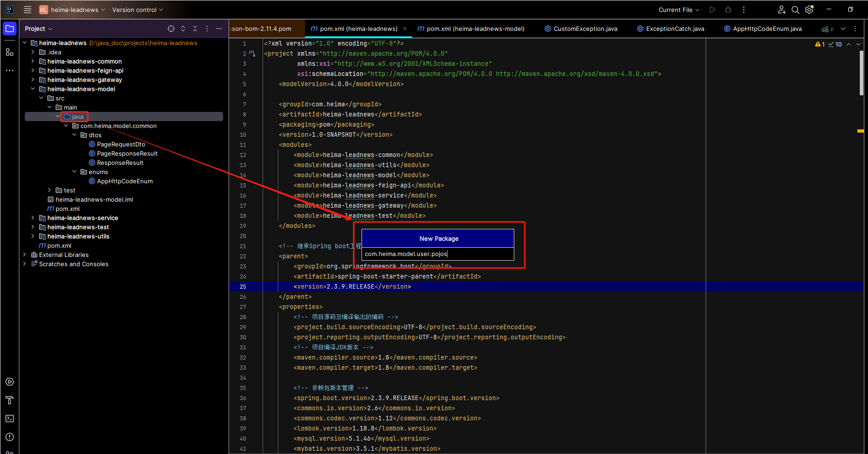Viewport: 868px width, 454px height.
Task: Click the yellow warning stripe marker
Action: [x=861, y=131]
